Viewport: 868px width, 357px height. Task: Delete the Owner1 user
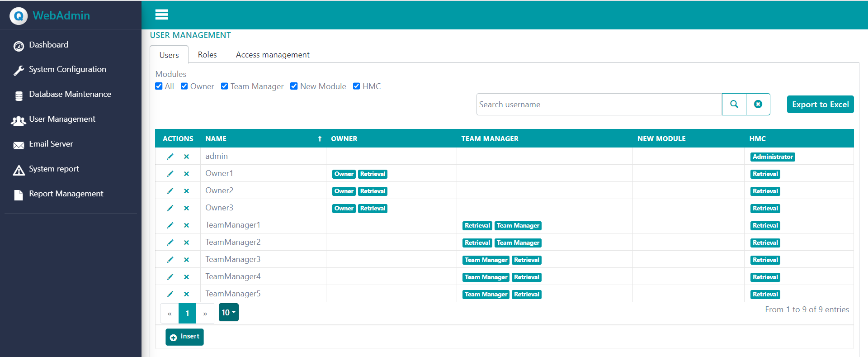(x=186, y=174)
